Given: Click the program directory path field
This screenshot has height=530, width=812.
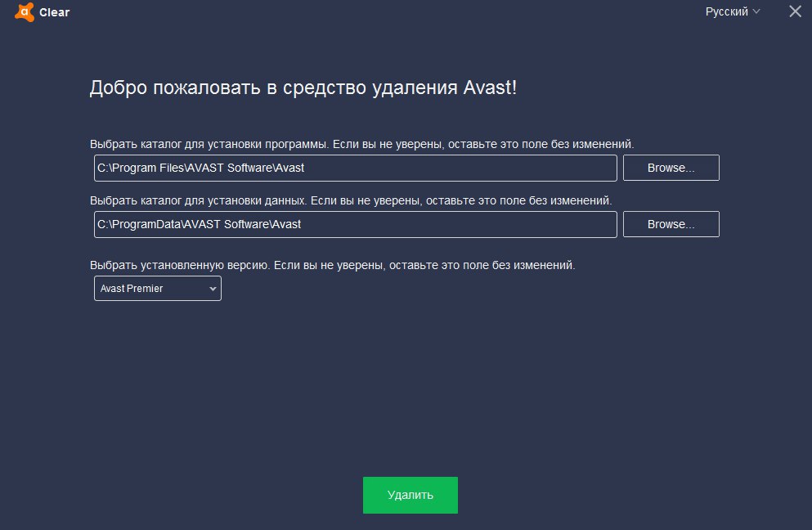Looking at the screenshot, I should [x=355, y=168].
